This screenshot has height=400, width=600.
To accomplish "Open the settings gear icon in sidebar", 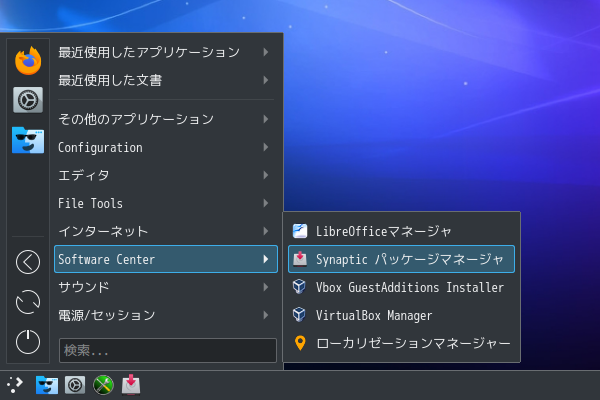I will 28,100.
